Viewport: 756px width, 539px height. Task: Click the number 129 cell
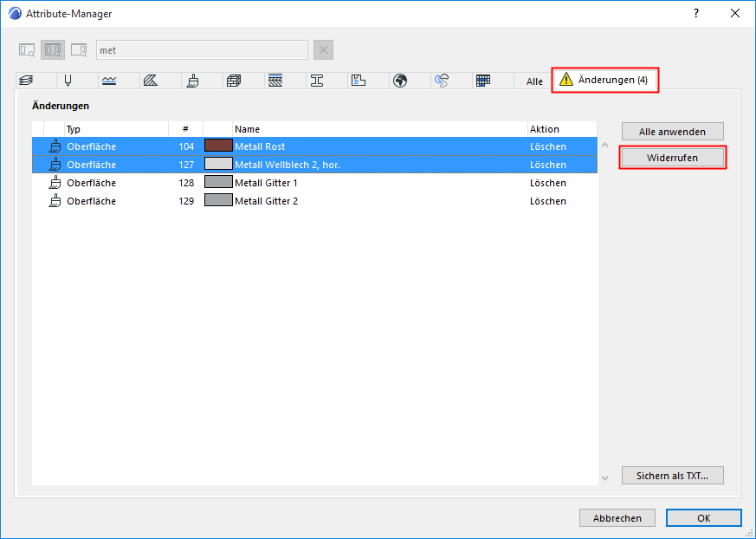pos(186,201)
